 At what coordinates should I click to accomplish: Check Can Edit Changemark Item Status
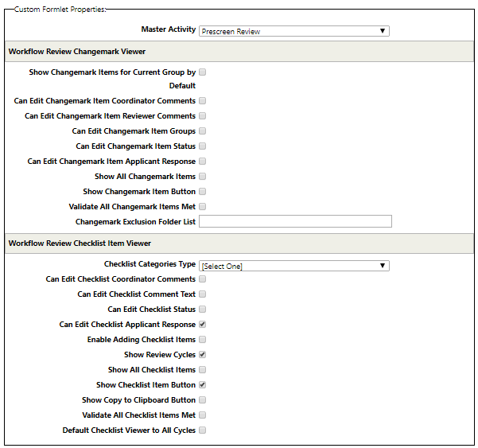pos(203,146)
